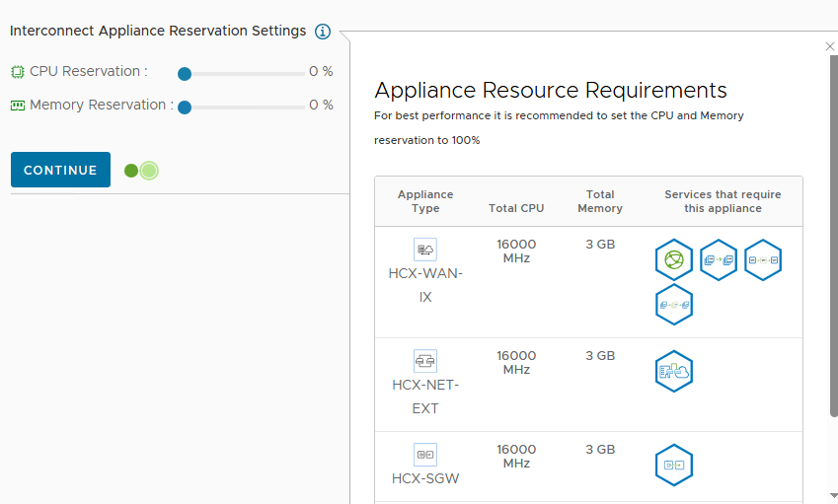Click the HCX-SGW appliance type icon
Screen dimensions: 838x504
[x=425, y=455]
